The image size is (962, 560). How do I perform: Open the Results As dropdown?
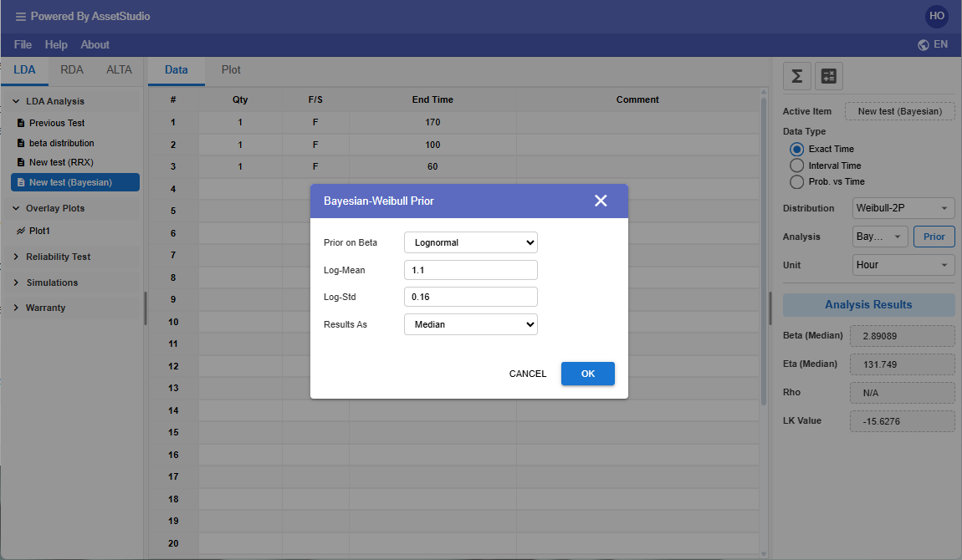pos(471,325)
